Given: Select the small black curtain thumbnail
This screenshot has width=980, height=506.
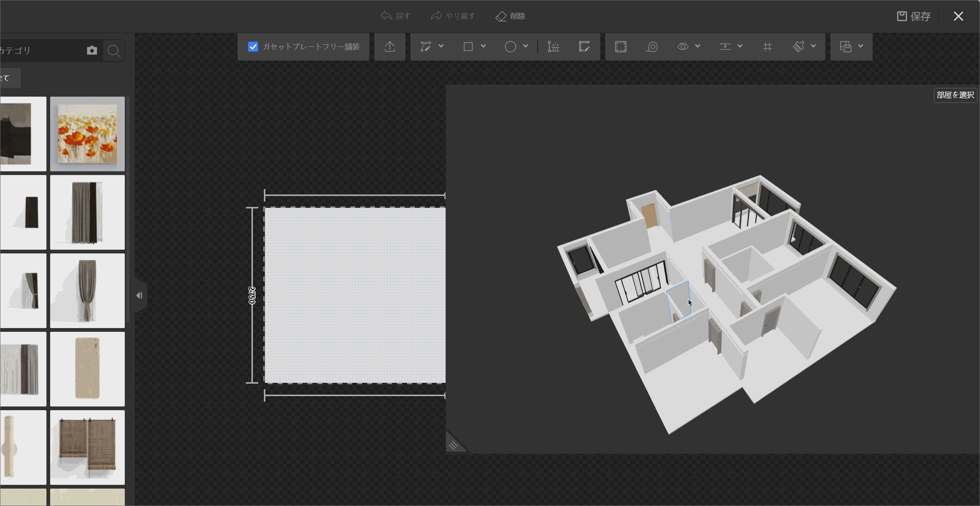Looking at the screenshot, I should pyautogui.click(x=23, y=212).
